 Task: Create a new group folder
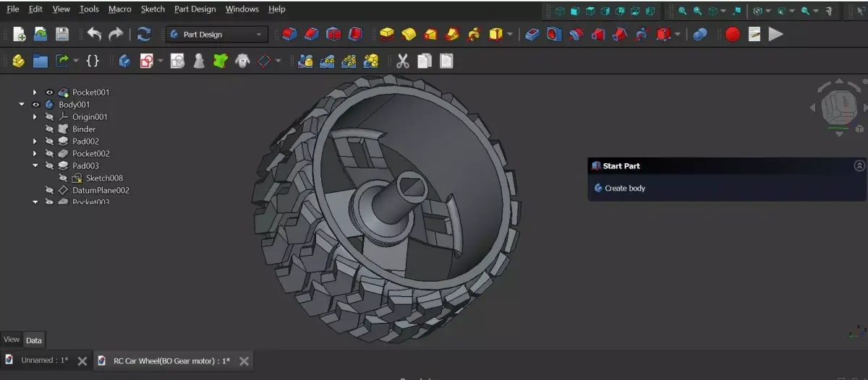[x=41, y=61]
